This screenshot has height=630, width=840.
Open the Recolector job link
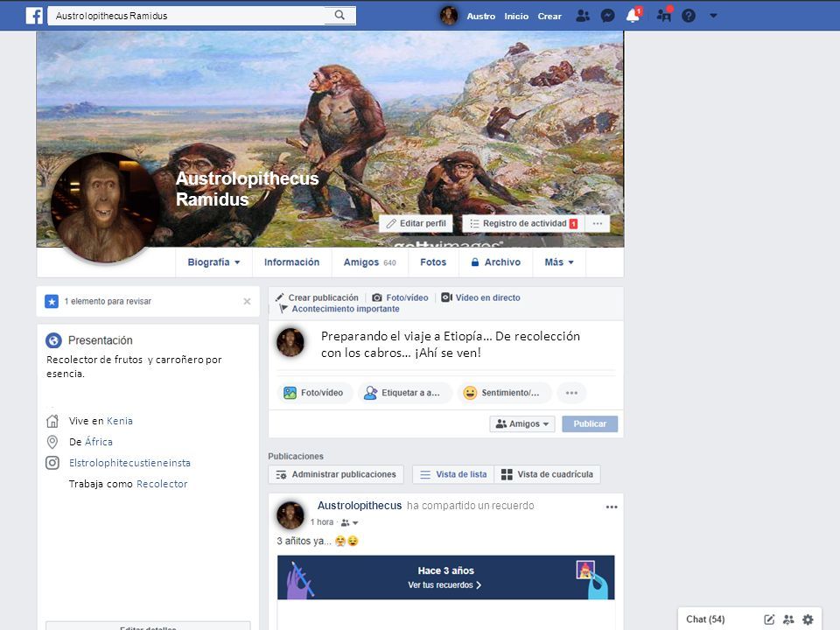point(162,484)
